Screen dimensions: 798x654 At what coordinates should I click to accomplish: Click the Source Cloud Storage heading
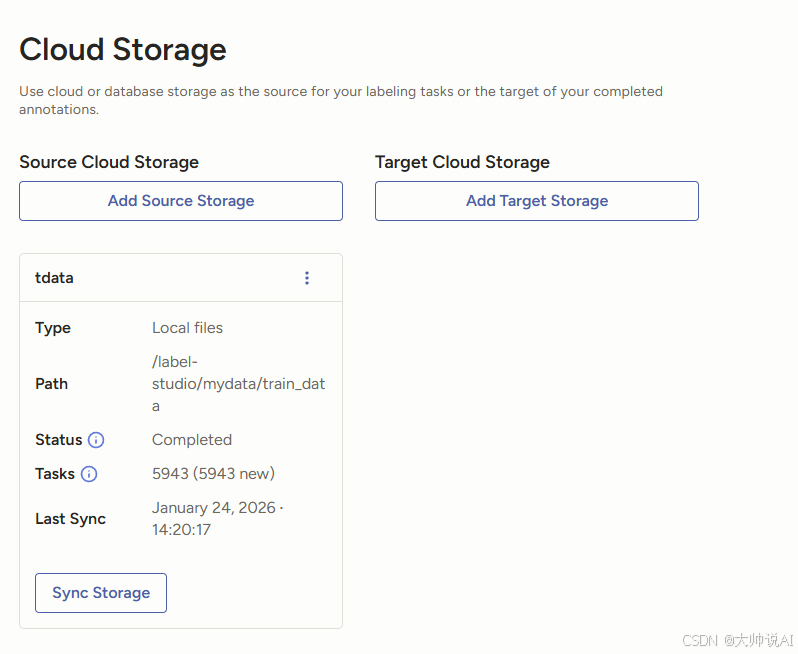tap(109, 162)
